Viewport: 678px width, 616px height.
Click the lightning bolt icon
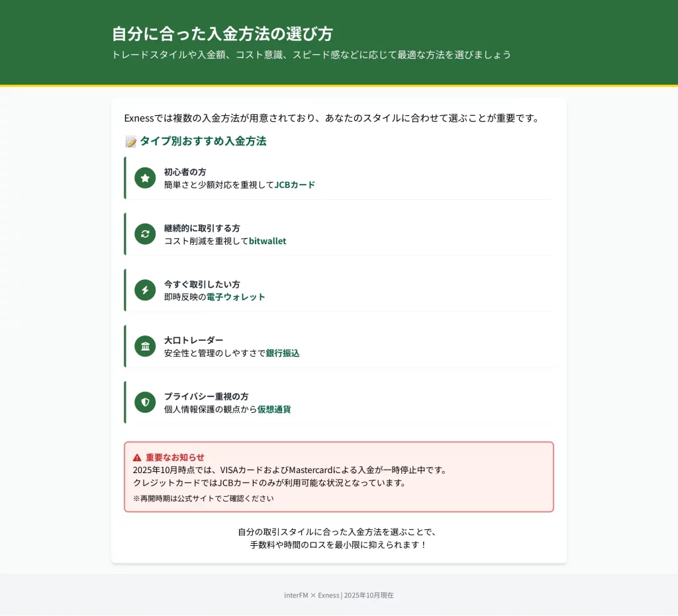(145, 290)
